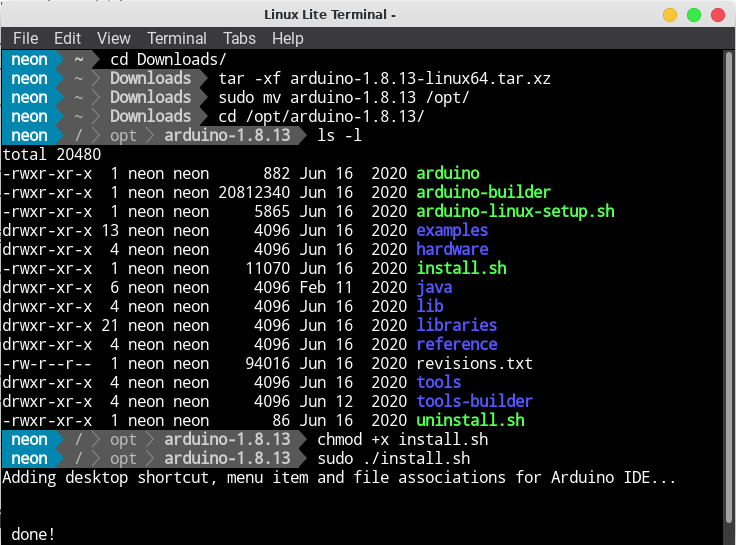Screen dimensions: 736x545
Task: Click the file size '94016'
Action: pos(268,363)
